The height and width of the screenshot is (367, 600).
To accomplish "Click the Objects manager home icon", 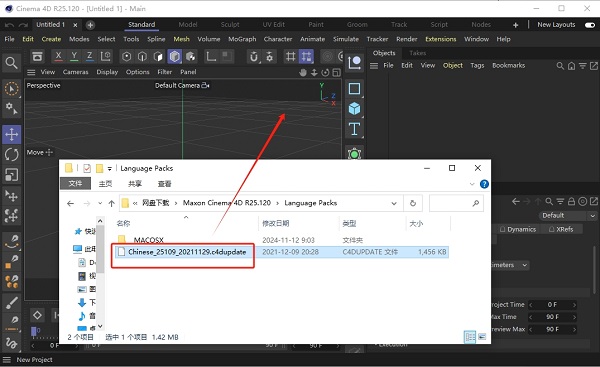I will click(x=571, y=66).
